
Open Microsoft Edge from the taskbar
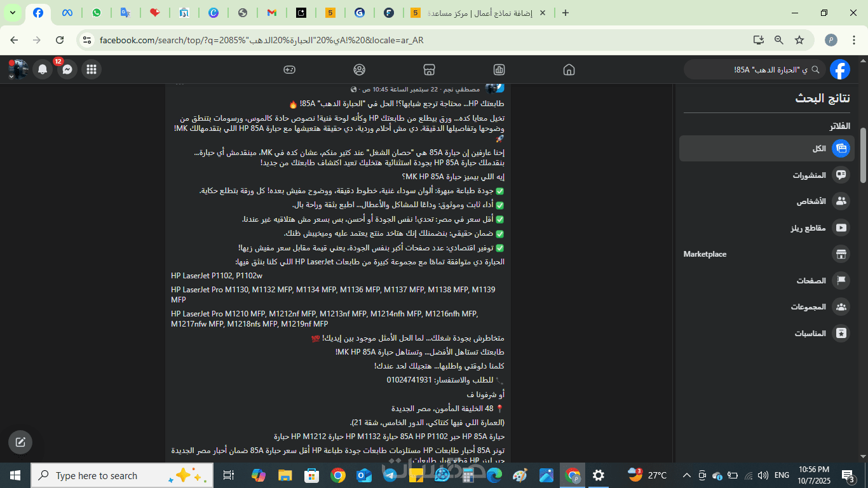coord(494,475)
